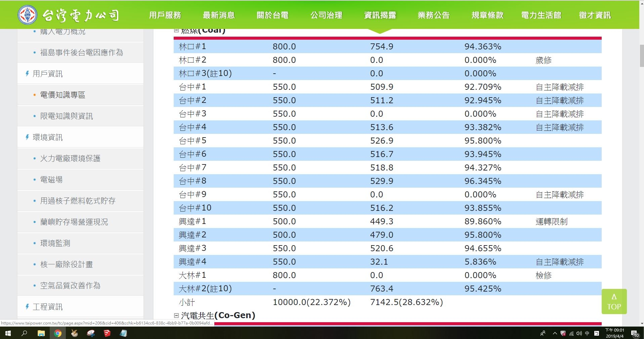The height and width of the screenshot is (339, 644).
Task: Click 5.836% ratio of 興達#4
Action: [480, 262]
